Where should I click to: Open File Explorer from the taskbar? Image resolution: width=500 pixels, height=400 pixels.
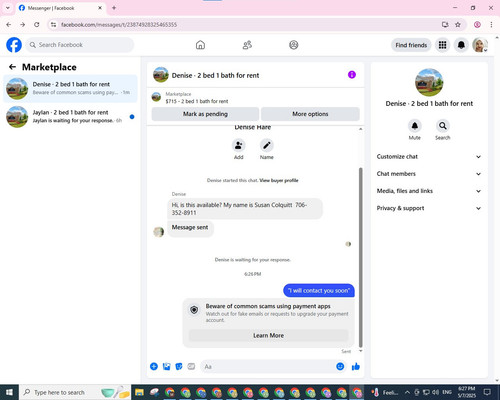click(139, 392)
